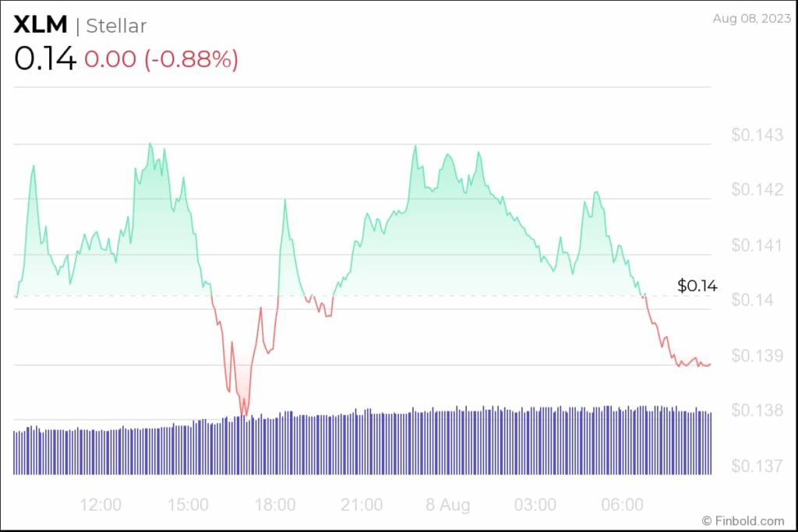This screenshot has height=532, width=798.
Task: Select the Stellar name label
Action: [x=116, y=25]
